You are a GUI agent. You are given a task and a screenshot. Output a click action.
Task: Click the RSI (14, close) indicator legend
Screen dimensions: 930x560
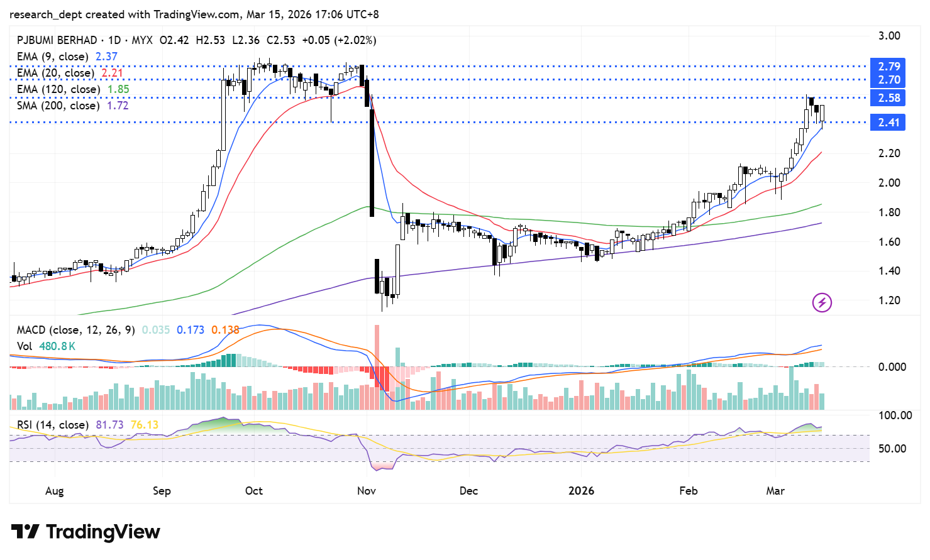[53, 425]
